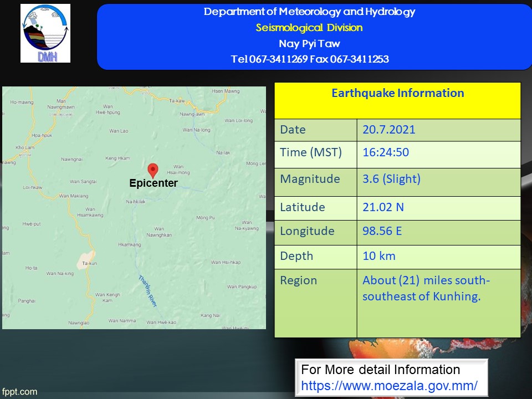
Task: Click 'Panghai' place name on map
Action: (27, 301)
